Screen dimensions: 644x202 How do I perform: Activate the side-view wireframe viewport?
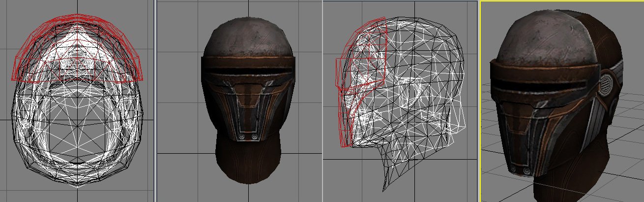tap(400, 101)
